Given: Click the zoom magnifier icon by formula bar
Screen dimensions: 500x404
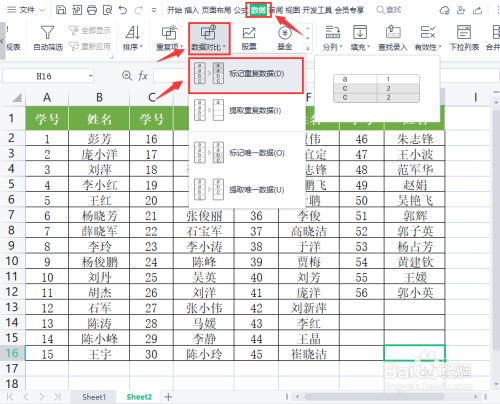Looking at the screenshot, I should click(x=127, y=76).
